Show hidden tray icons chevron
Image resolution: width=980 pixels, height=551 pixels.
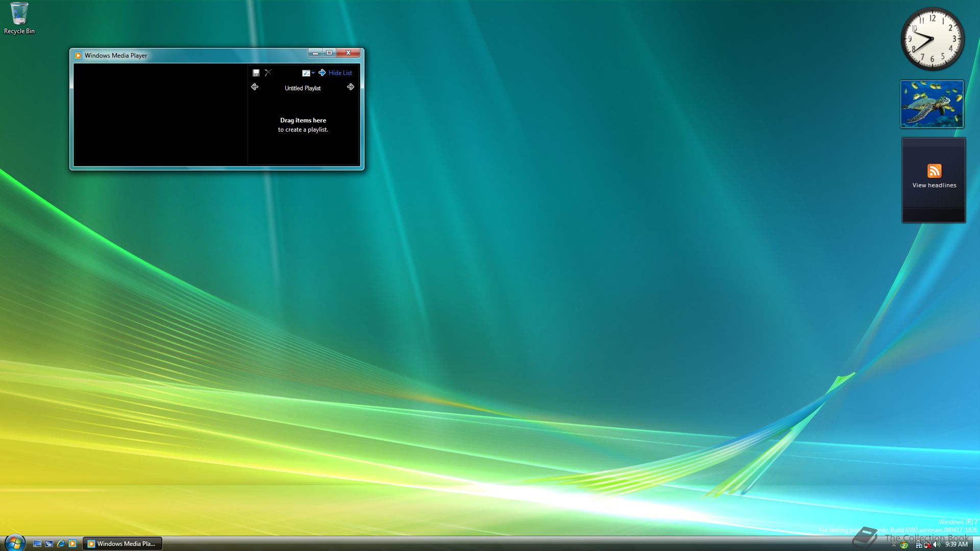click(x=894, y=545)
